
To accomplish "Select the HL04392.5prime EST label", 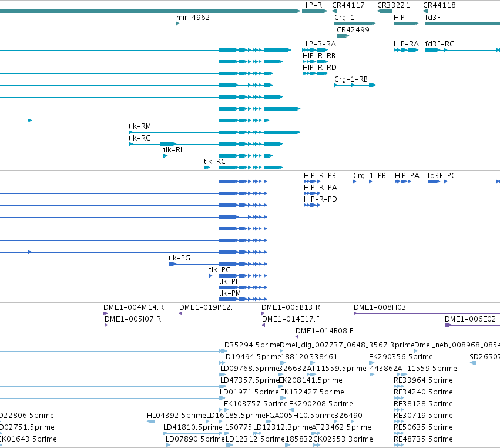I will coord(176,416).
